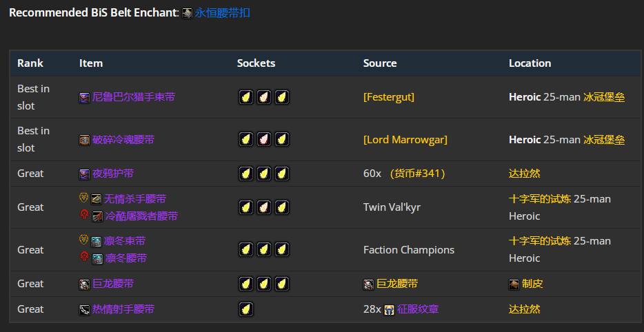
Task: Click the pink middle socket in the 尼鲁巴尔猎手束带 row
Action: [x=263, y=98]
